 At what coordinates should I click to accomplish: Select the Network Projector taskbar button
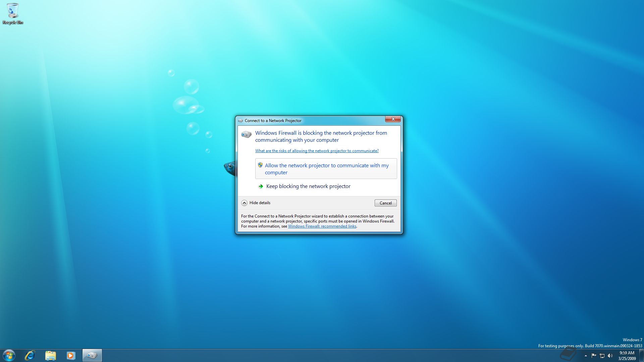pos(92,355)
